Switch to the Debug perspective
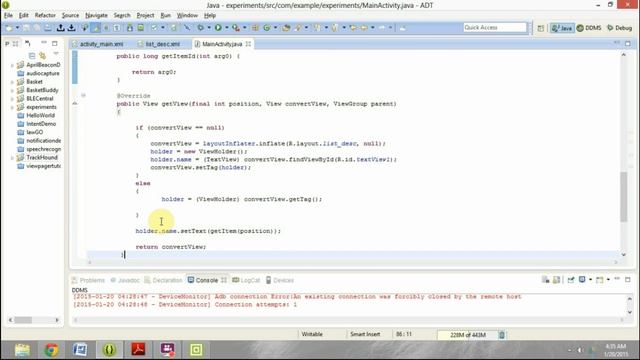Viewport: 640px width, 360px height. click(x=620, y=28)
